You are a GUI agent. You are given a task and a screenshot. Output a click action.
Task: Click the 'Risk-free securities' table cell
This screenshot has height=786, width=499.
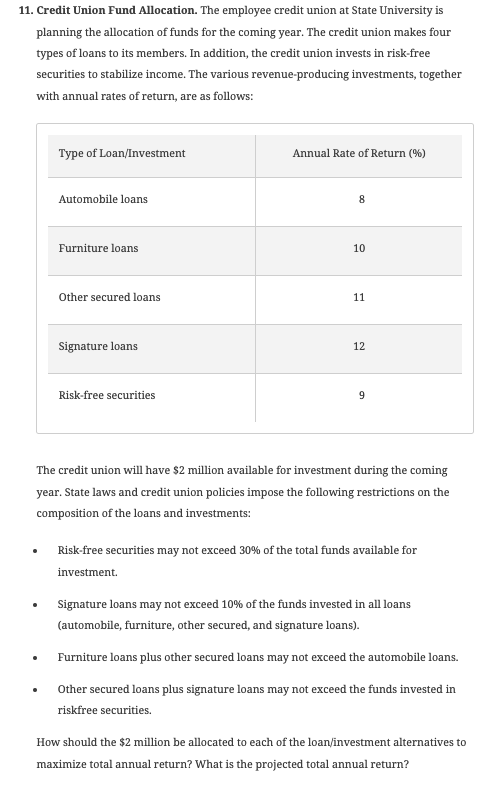pos(151,398)
